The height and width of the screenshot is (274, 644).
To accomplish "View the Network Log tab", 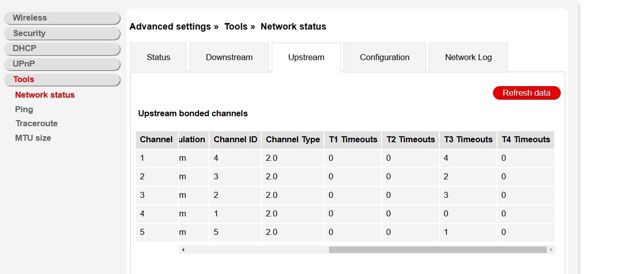I will pyautogui.click(x=468, y=58).
